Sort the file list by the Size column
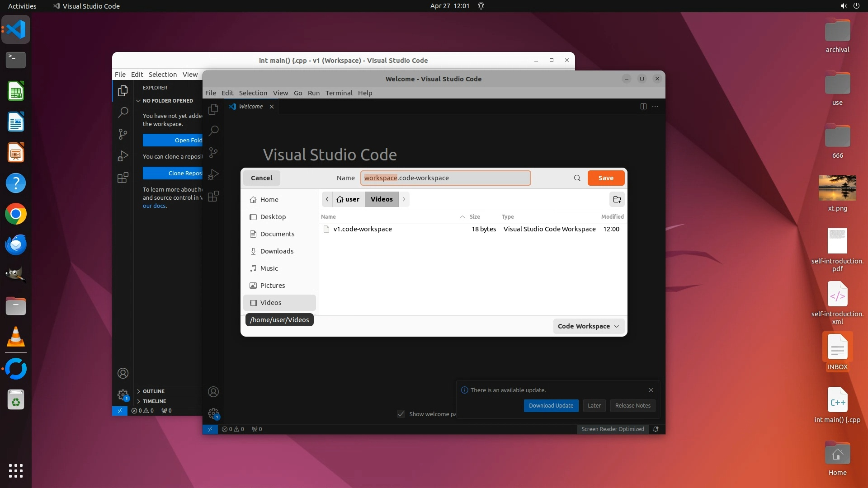The image size is (868, 488). pos(475,217)
